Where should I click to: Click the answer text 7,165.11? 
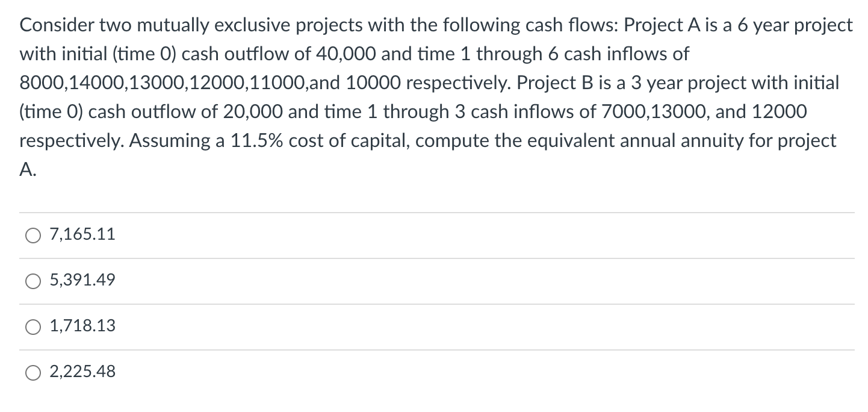82,235
